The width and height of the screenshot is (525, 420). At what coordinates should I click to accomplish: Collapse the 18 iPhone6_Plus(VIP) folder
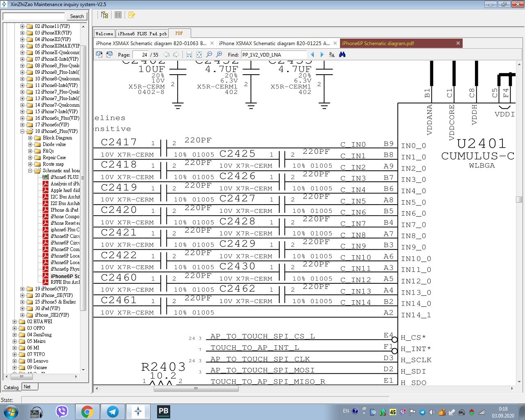[x=23, y=131]
